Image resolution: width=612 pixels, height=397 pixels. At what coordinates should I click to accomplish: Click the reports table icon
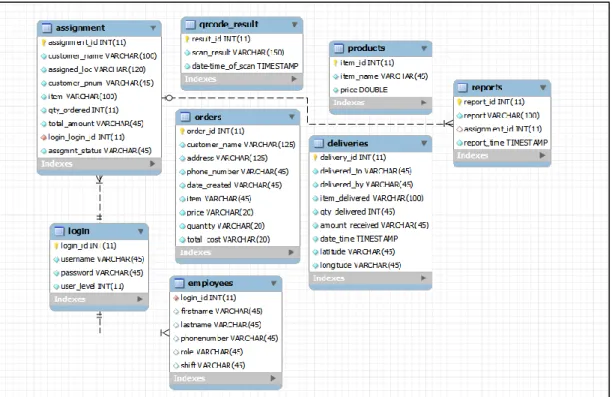(x=463, y=87)
